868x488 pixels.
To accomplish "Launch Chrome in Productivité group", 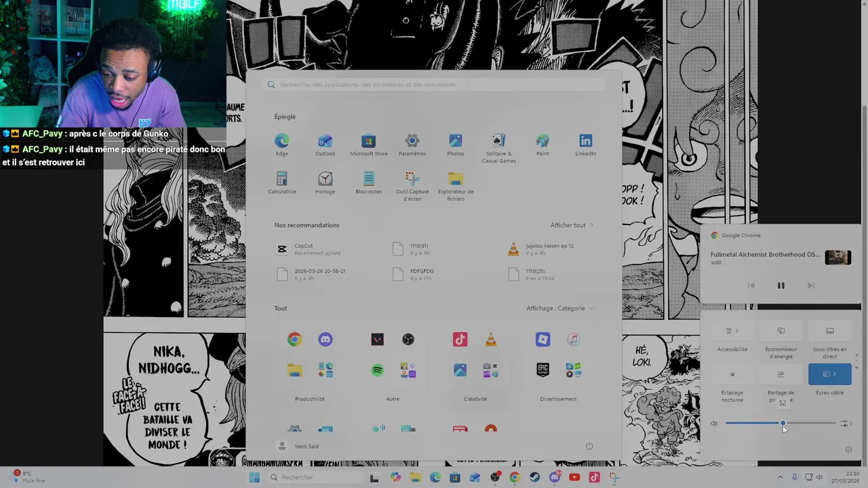I will pyautogui.click(x=294, y=340).
